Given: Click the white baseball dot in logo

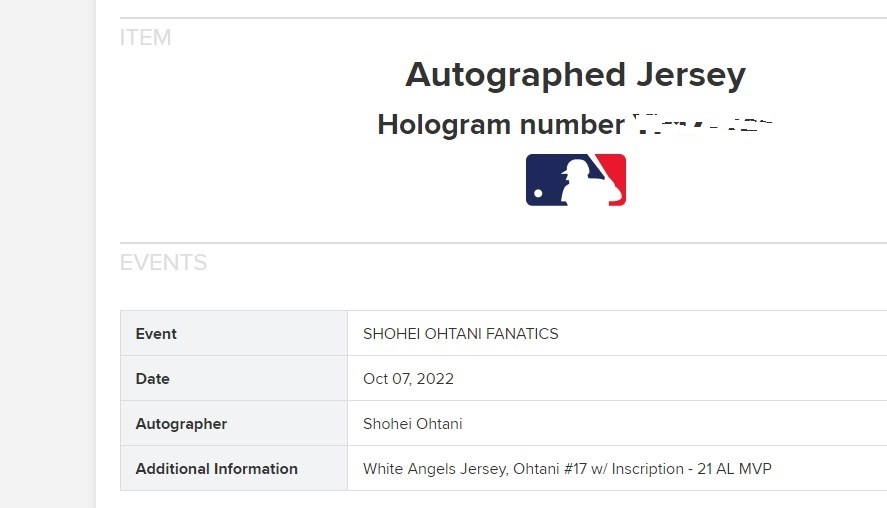Looking at the screenshot, I should (x=538, y=193).
